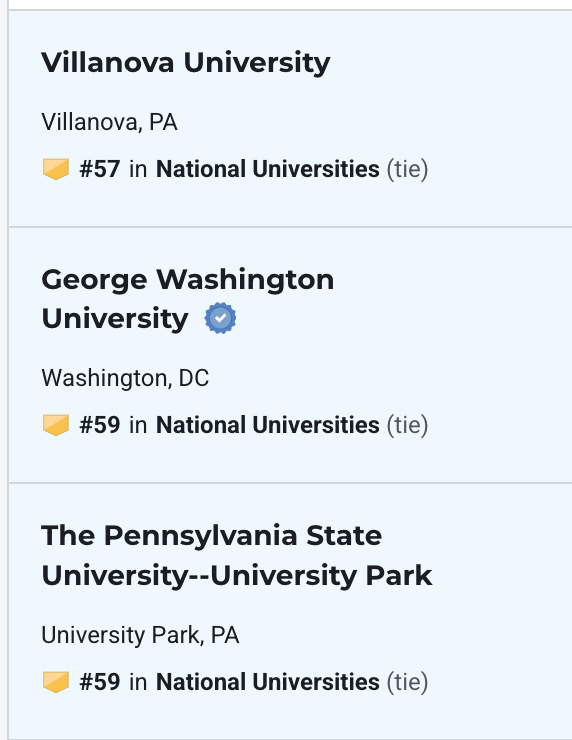Click the gold ranking badge for Penn State's #59

(56, 682)
